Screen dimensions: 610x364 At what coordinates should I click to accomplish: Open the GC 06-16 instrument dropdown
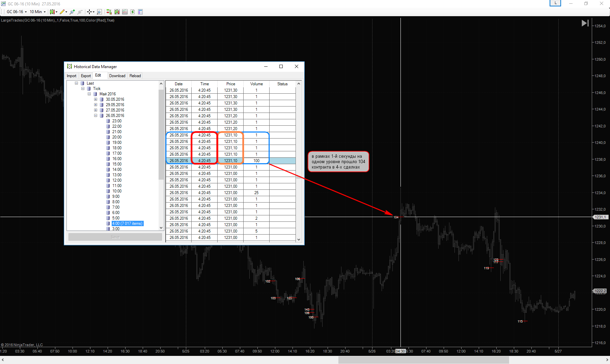click(17, 12)
